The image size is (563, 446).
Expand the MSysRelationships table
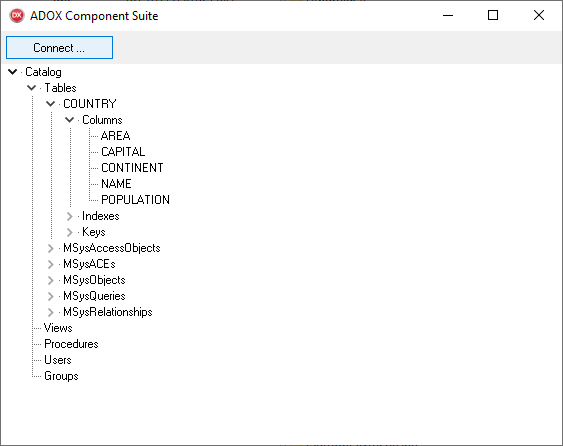pyautogui.click(x=51, y=312)
